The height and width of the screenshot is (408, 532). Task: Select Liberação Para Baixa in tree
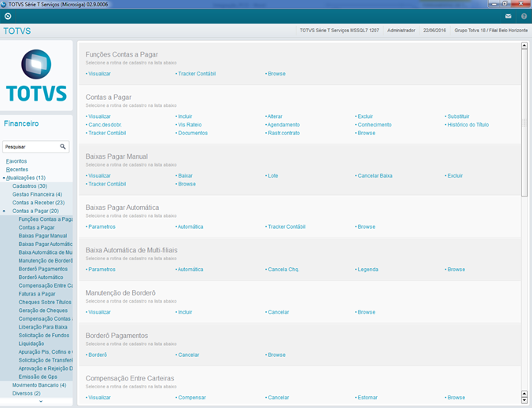click(x=42, y=327)
